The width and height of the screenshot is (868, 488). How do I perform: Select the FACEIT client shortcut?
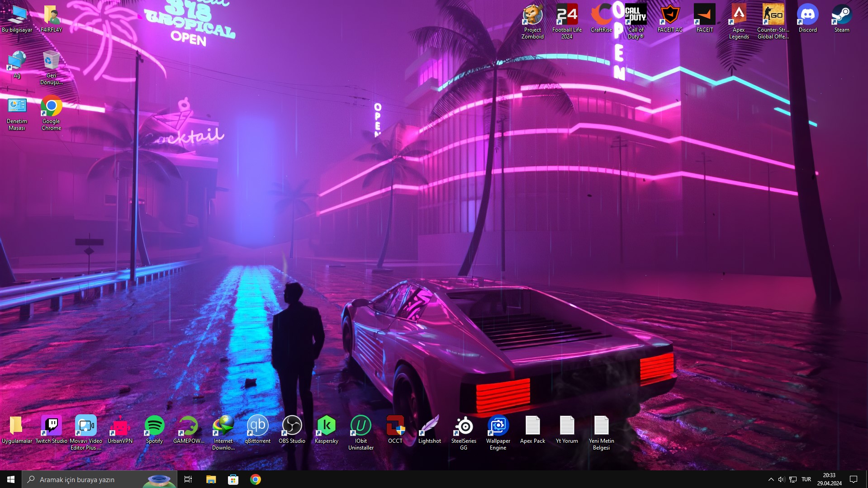point(705,19)
